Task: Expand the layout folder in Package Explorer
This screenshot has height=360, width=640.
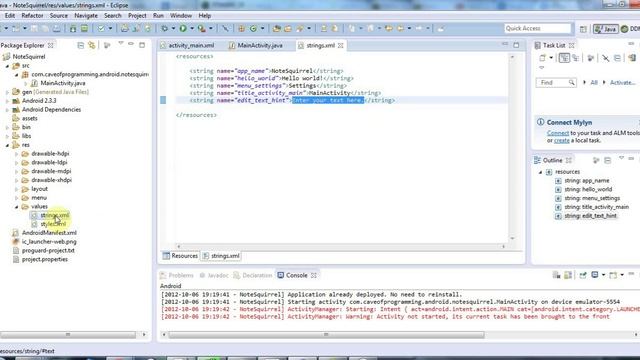Action: click(16, 189)
